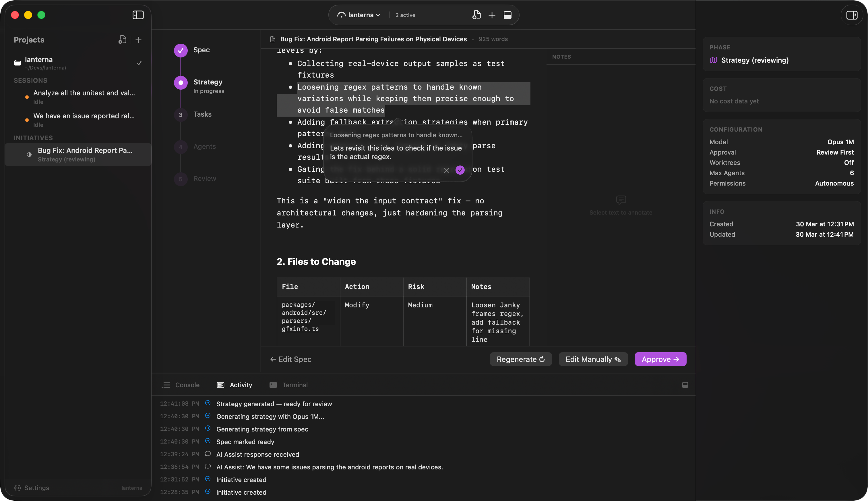Click the Spec step checkmark circle

pyautogui.click(x=181, y=51)
